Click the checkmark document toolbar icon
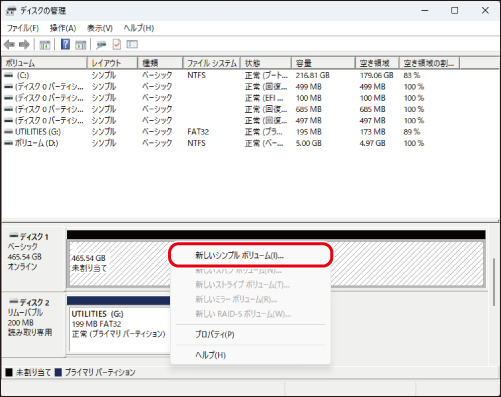 tap(117, 44)
